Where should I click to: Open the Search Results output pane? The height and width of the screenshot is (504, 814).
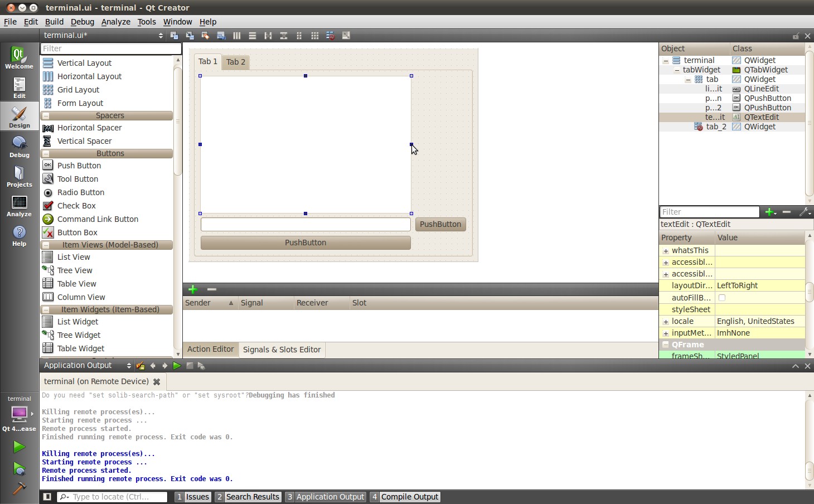coord(248,497)
